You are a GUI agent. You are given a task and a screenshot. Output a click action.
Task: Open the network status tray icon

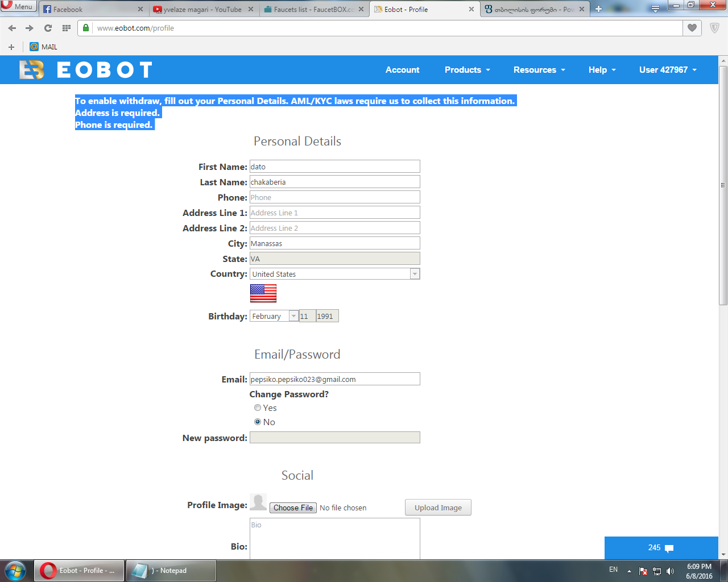[x=657, y=571]
